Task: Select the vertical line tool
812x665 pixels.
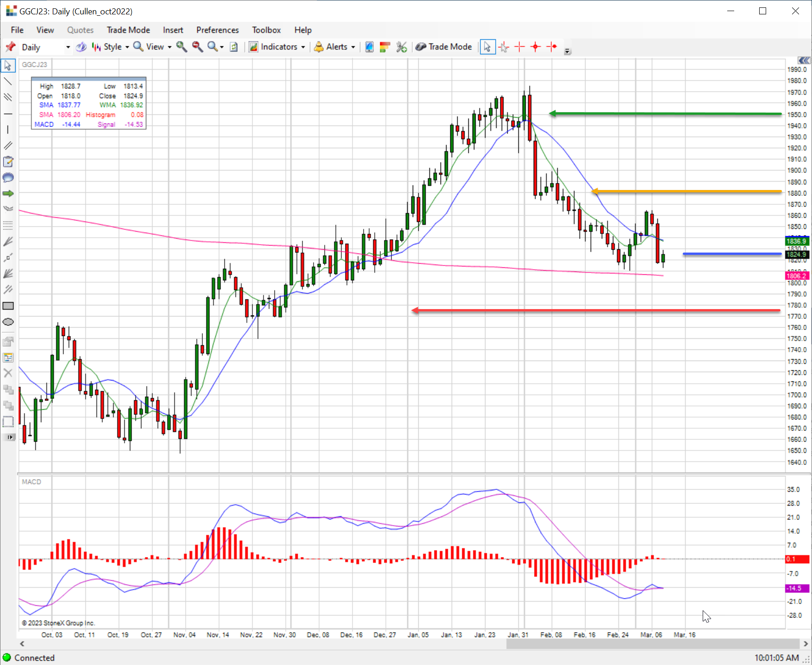Action: [x=8, y=130]
